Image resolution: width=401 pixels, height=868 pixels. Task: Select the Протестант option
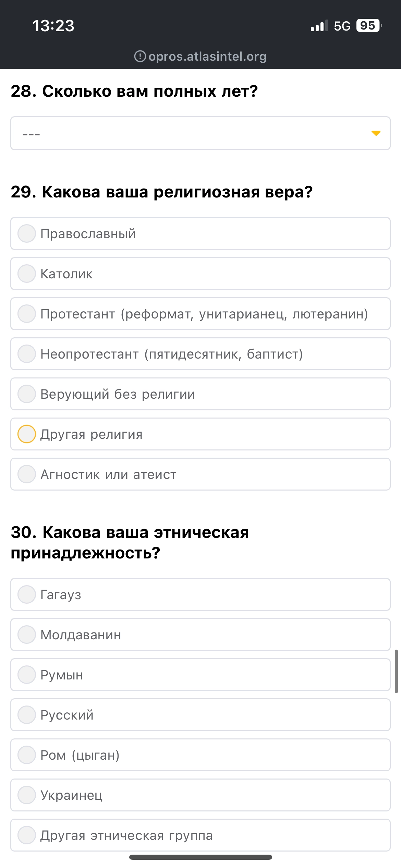200,314
